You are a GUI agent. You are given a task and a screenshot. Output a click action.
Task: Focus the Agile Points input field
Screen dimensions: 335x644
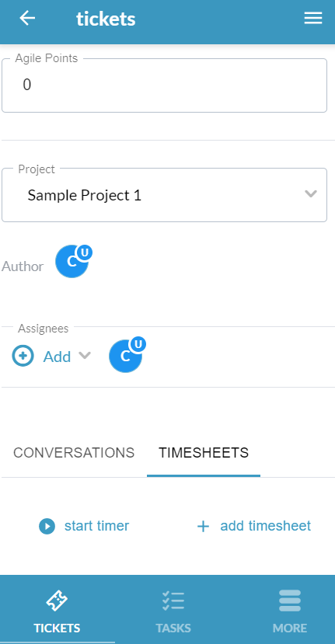click(x=165, y=85)
